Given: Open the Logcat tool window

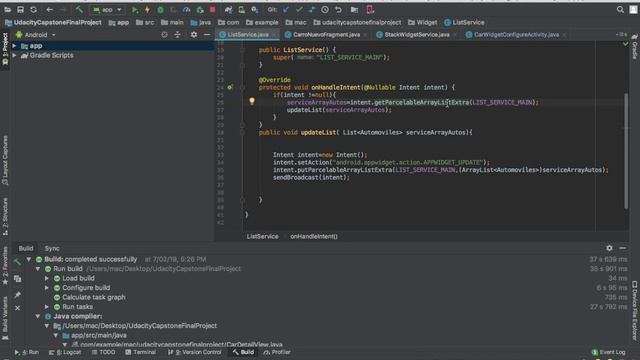Looking at the screenshot, I should tap(65, 352).
